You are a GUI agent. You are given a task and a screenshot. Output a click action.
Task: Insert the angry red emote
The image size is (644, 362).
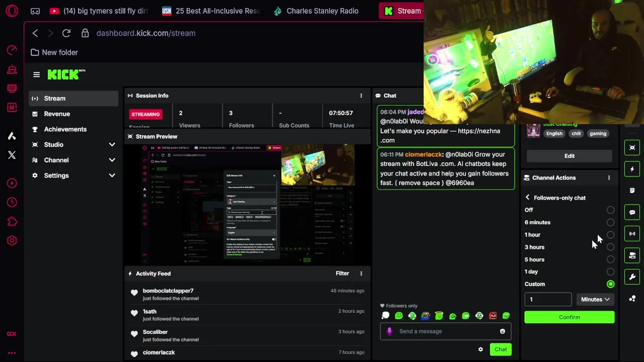pos(493,316)
